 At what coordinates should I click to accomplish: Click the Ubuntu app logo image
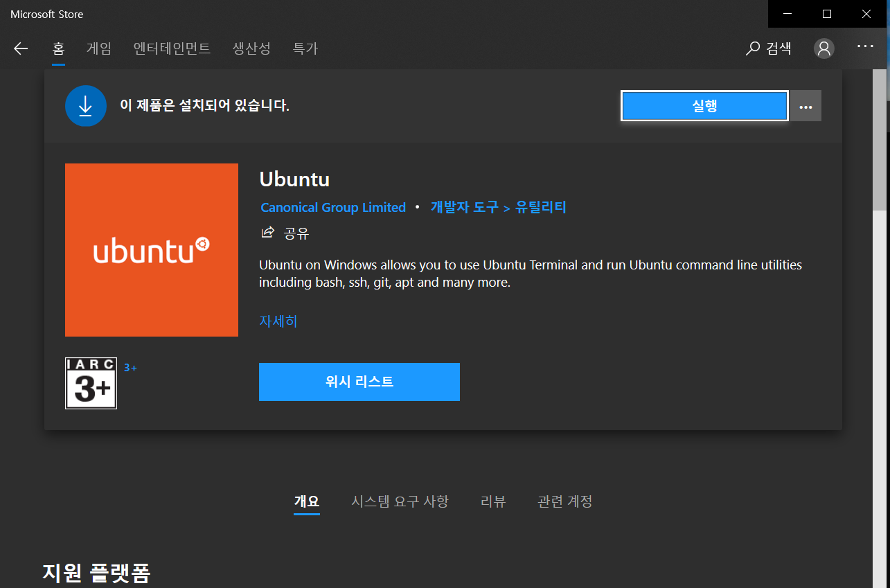point(152,250)
